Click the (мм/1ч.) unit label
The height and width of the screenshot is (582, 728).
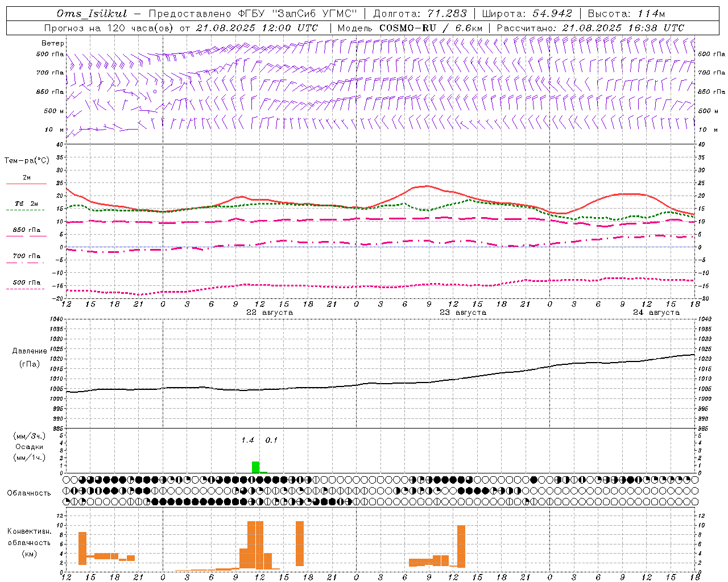click(30, 458)
